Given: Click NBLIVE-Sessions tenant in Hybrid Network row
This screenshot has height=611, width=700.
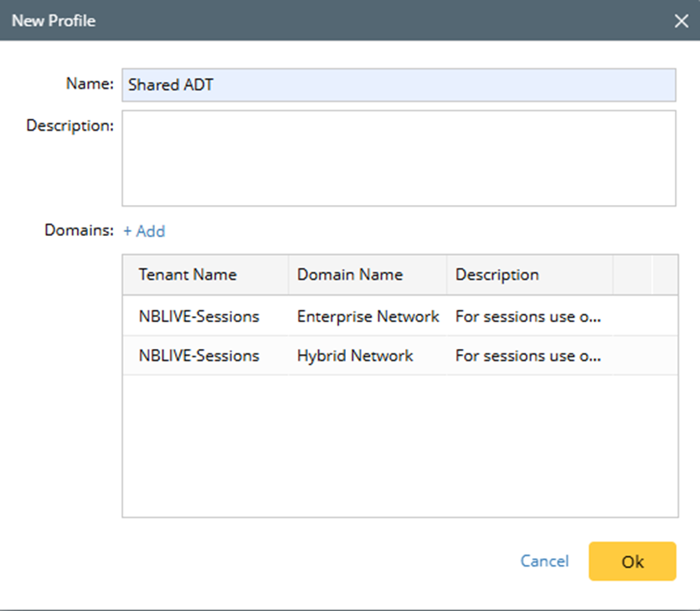Looking at the screenshot, I should 199,356.
